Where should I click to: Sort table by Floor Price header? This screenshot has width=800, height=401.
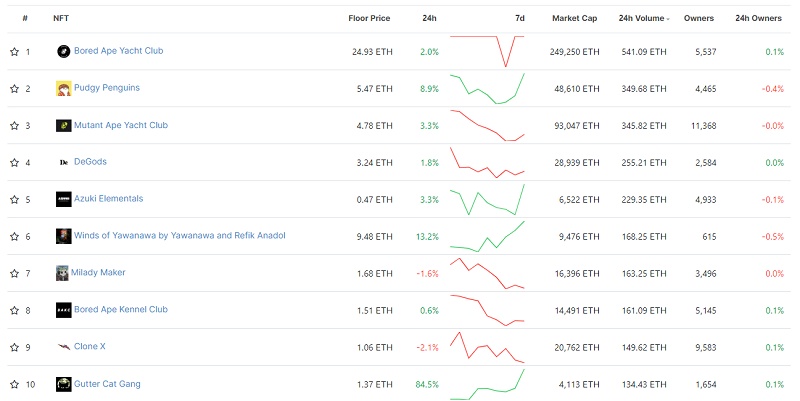coord(370,18)
